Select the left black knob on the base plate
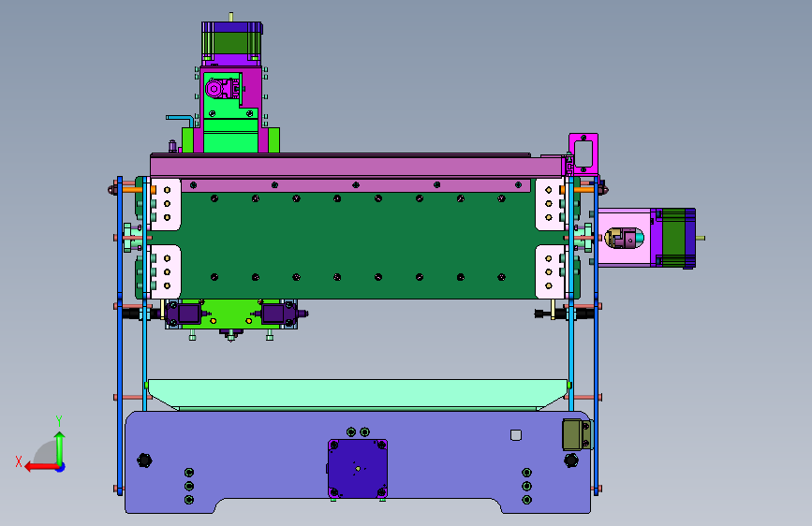 pyautogui.click(x=144, y=460)
